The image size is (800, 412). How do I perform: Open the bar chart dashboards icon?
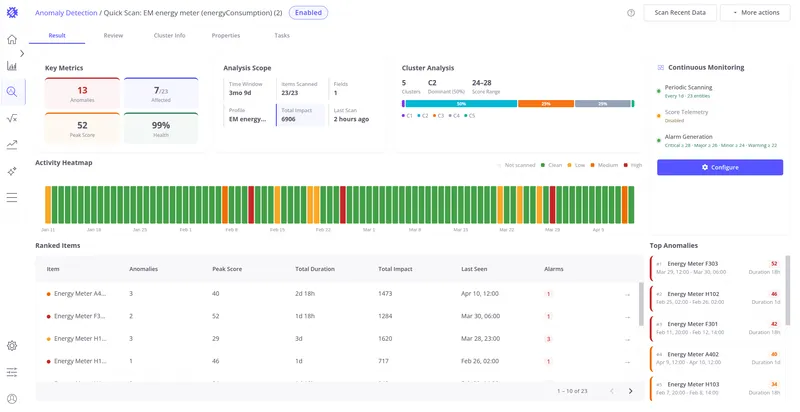pyautogui.click(x=12, y=66)
